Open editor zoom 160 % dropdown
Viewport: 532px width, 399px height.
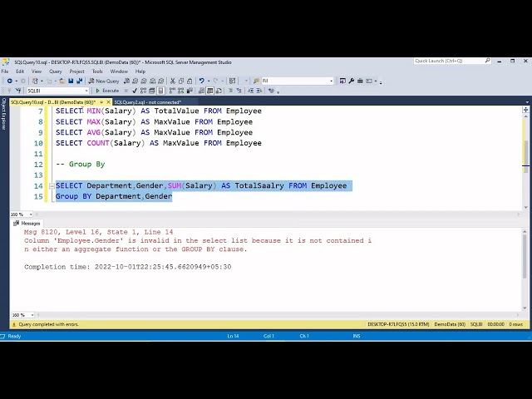[x=31, y=214]
